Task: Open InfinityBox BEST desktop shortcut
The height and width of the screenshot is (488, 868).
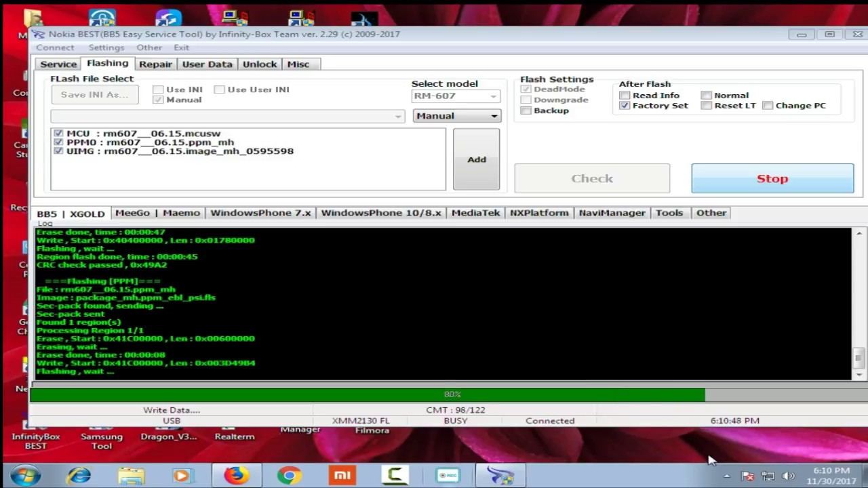Action: point(36,437)
